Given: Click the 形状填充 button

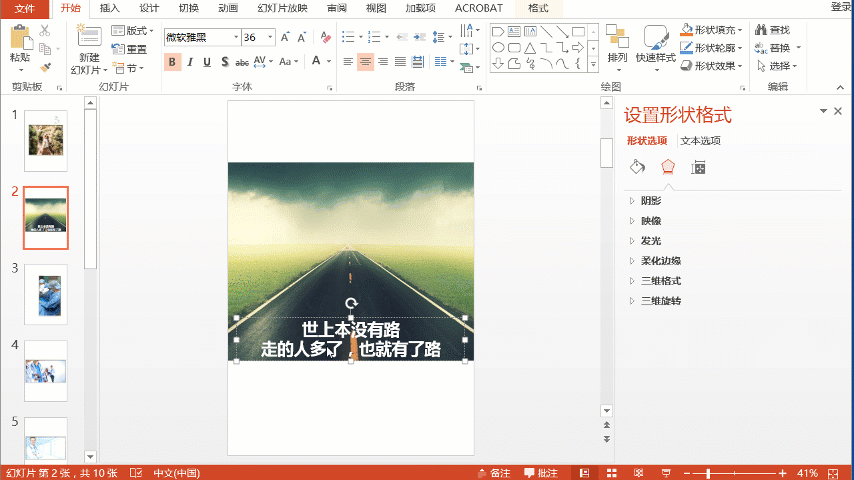Looking at the screenshot, I should coord(711,30).
